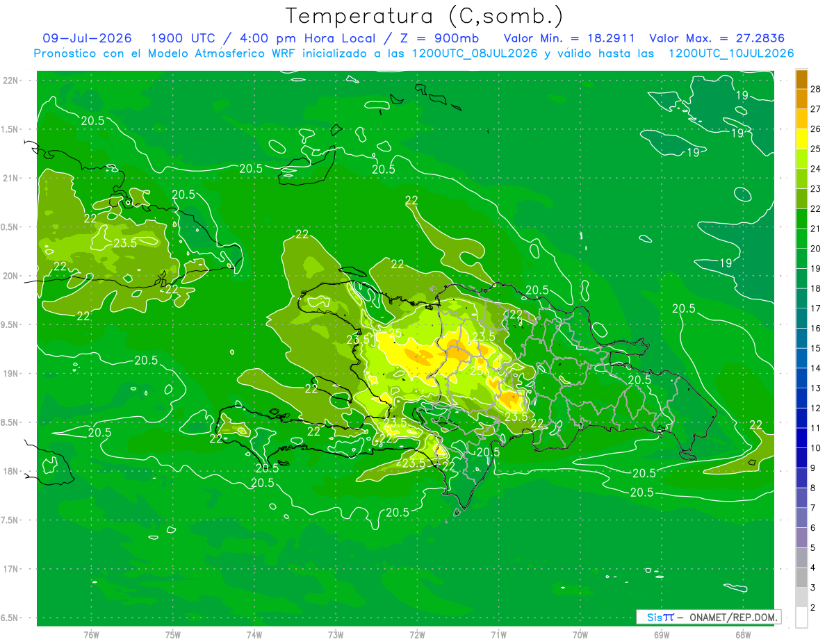Click the '70W' longitude axis label

click(580, 634)
